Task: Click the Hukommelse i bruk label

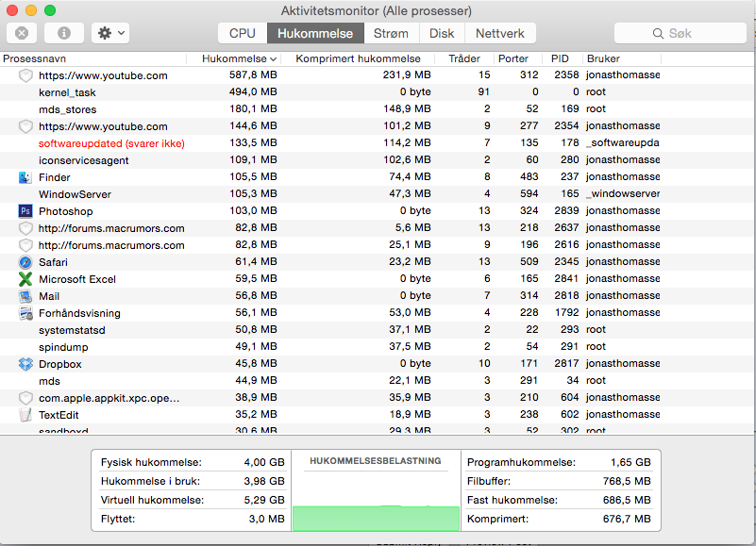Action: 150,481
